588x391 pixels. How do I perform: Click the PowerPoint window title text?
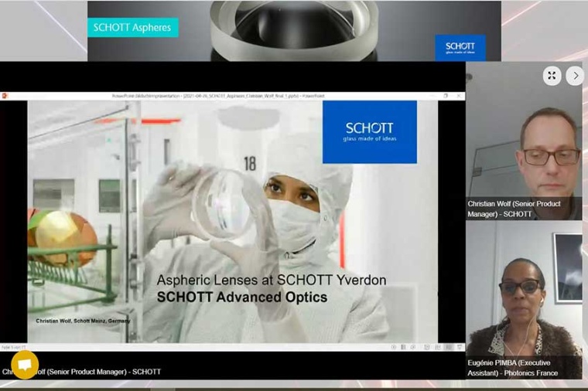[x=218, y=96]
